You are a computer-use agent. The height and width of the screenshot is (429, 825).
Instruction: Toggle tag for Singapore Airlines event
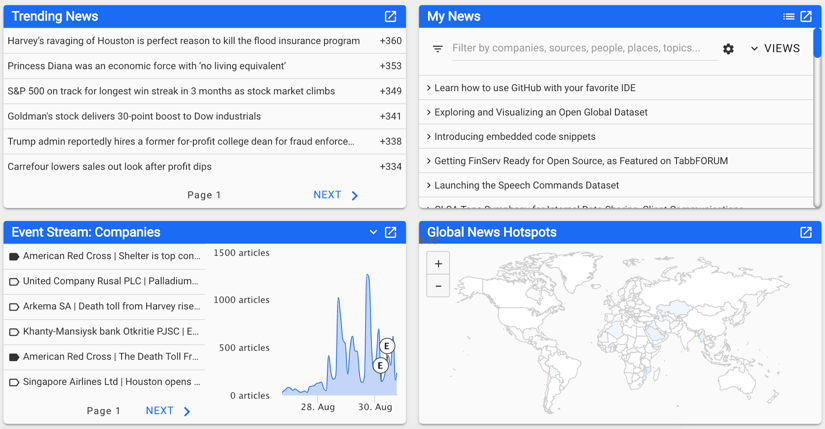pyautogui.click(x=14, y=382)
